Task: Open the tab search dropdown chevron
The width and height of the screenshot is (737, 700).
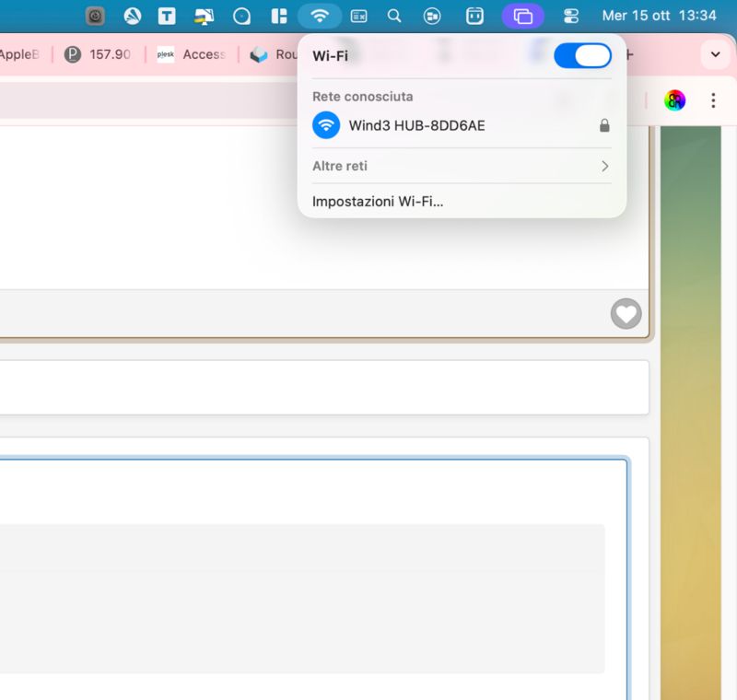Action: (x=716, y=54)
